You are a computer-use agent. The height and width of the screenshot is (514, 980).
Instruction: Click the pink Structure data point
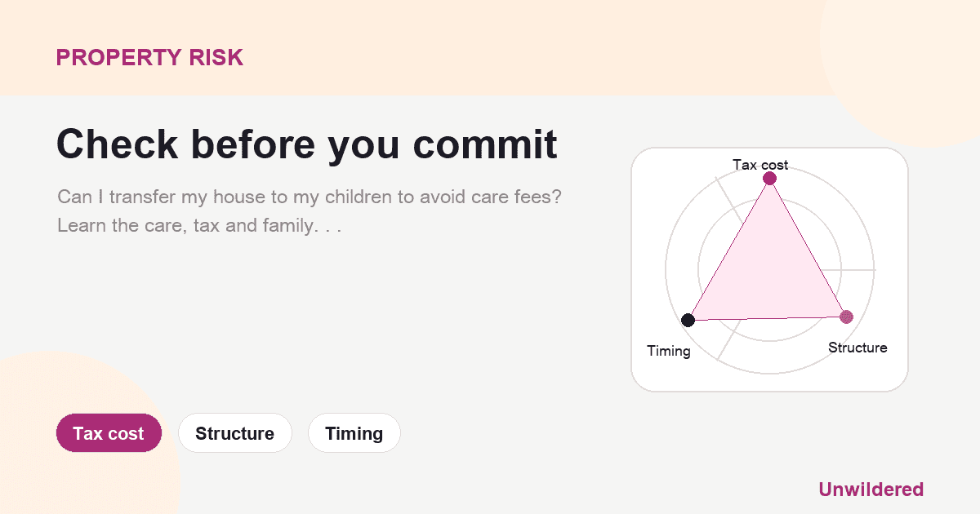pos(846,317)
